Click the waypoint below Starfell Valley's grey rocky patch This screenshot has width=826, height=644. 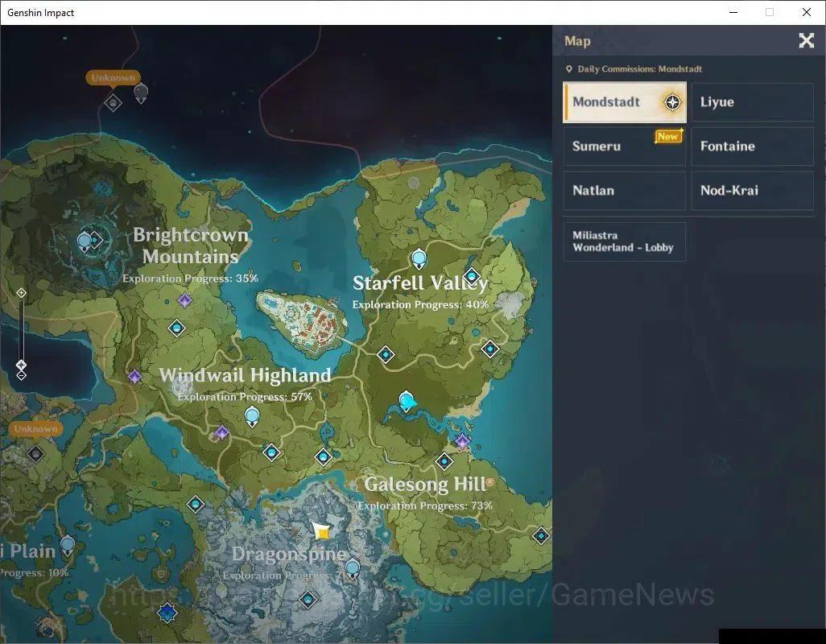pos(490,349)
